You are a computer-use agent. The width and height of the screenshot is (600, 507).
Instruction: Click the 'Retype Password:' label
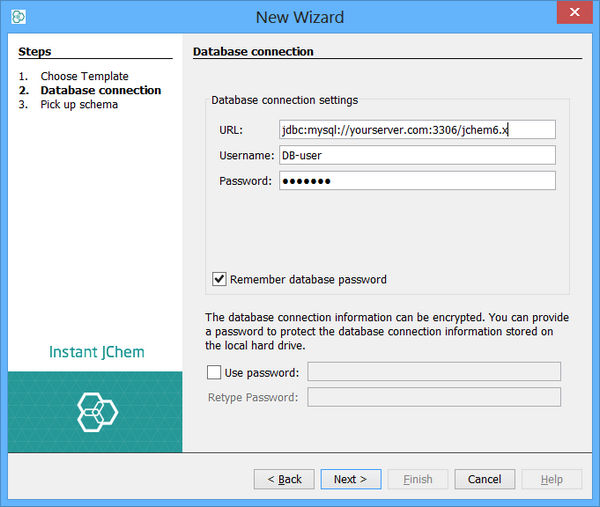tap(253, 398)
